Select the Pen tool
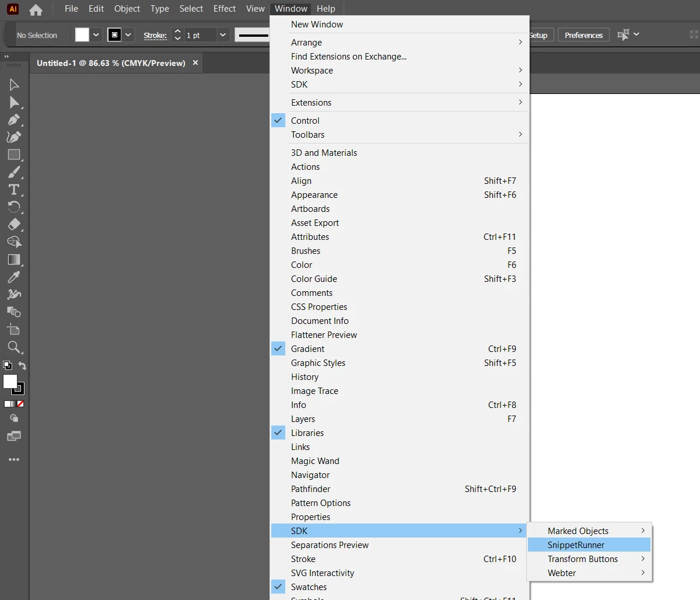The width and height of the screenshot is (700, 600). coord(14,120)
